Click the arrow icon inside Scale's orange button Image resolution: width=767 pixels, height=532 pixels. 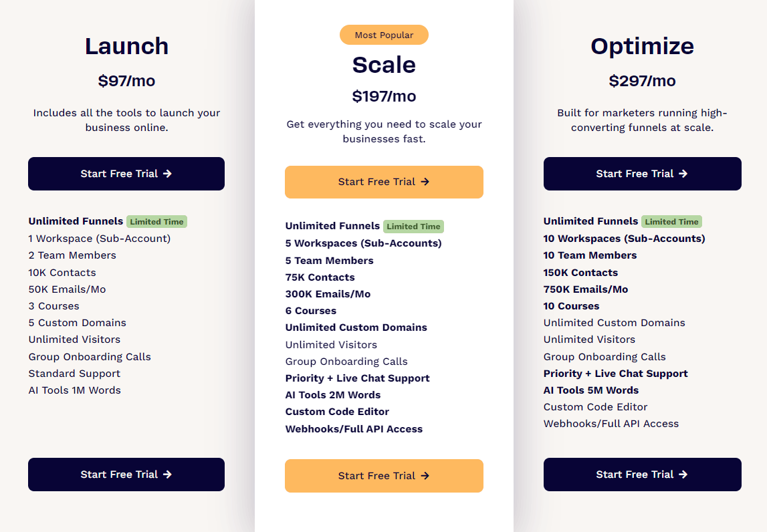(425, 182)
